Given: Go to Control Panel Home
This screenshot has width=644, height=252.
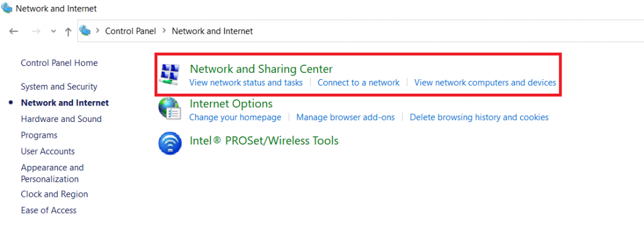Looking at the screenshot, I should 59,63.
